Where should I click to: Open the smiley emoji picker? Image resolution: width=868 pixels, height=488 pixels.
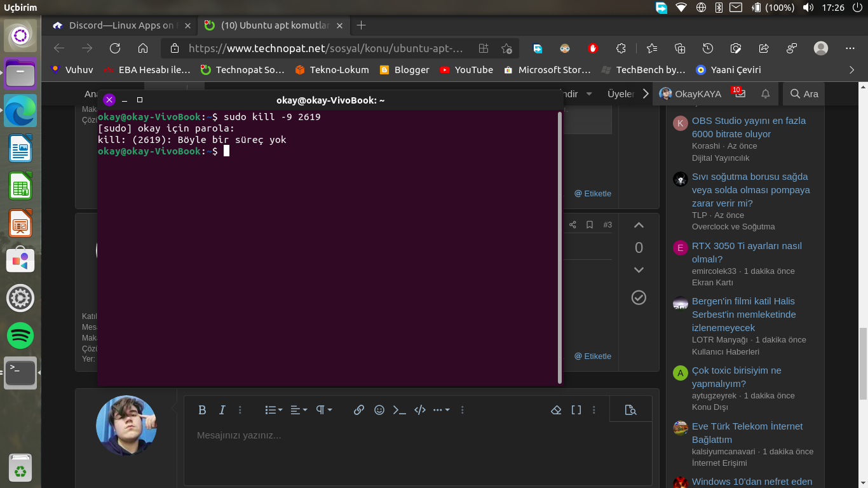pyautogui.click(x=379, y=410)
